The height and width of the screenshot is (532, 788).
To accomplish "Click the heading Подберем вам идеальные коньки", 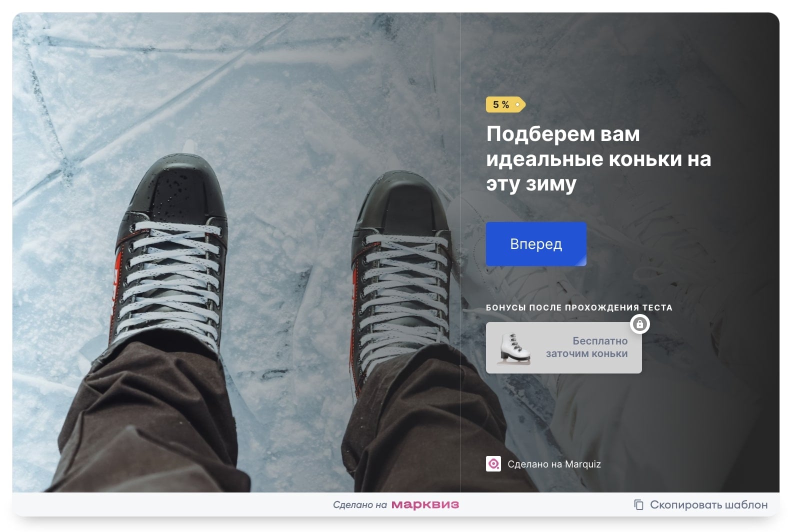I will pyautogui.click(x=598, y=158).
